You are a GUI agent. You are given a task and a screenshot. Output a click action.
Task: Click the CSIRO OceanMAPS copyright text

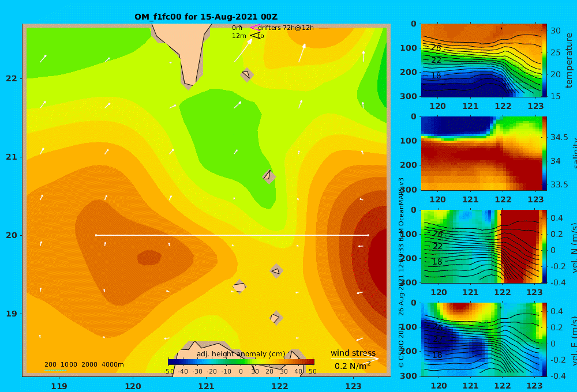[402, 272]
